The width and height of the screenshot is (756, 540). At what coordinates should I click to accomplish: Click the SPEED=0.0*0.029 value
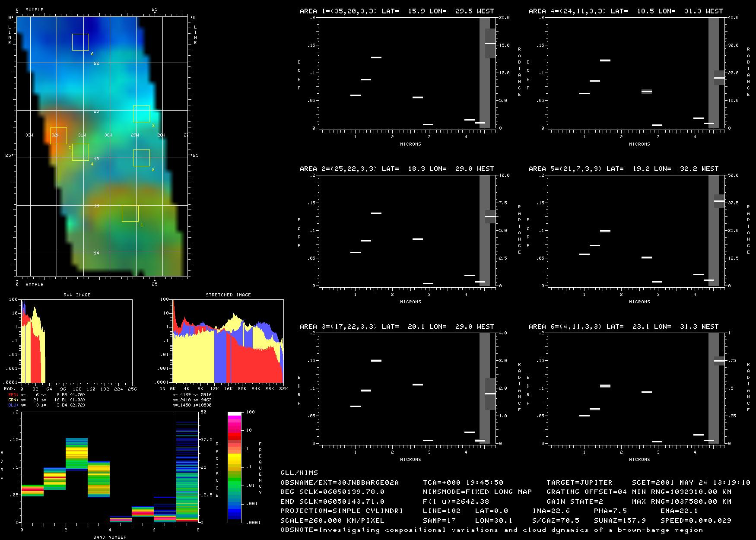[x=696, y=521]
